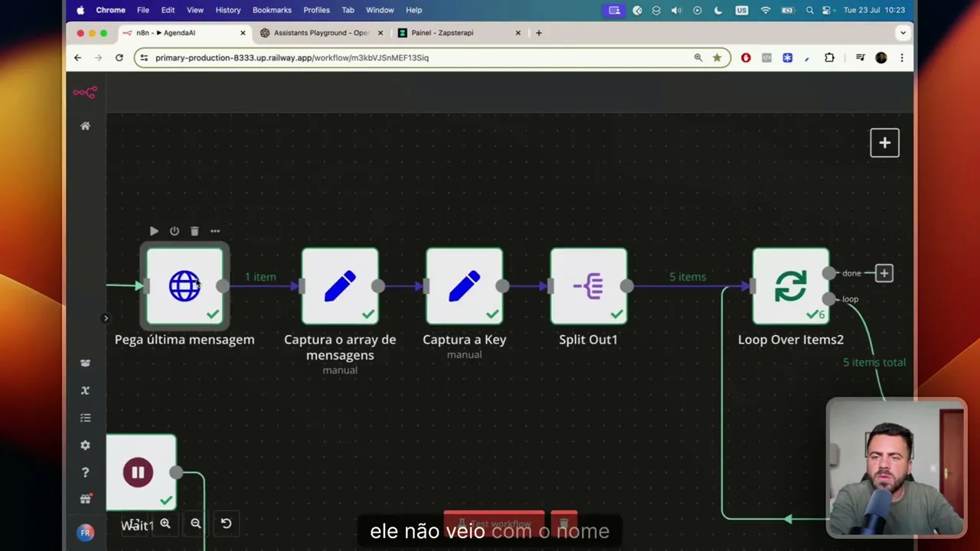Viewport: 980px width, 551px height.
Task: Add a node with canvas plus button
Action: (x=884, y=143)
